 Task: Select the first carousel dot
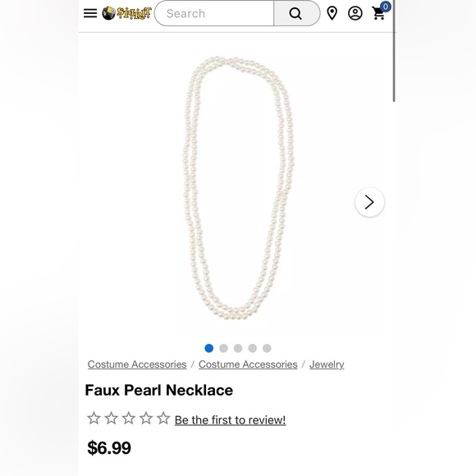point(208,348)
